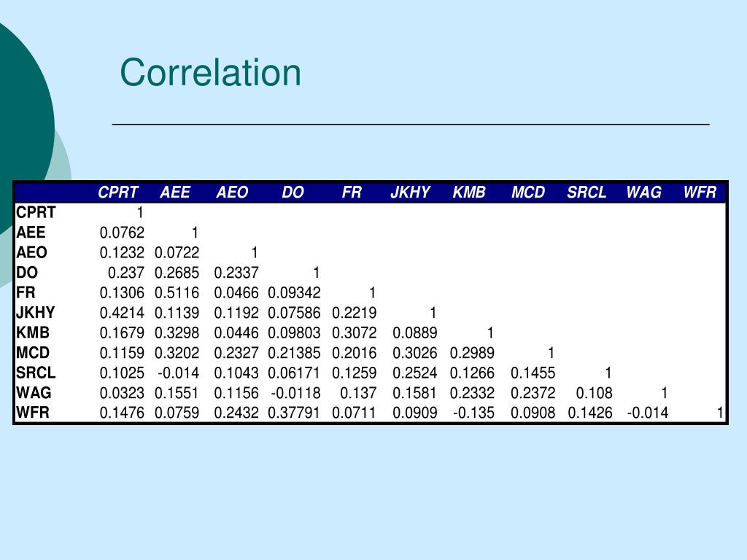Click the negative -0.0118 cell

(296, 392)
